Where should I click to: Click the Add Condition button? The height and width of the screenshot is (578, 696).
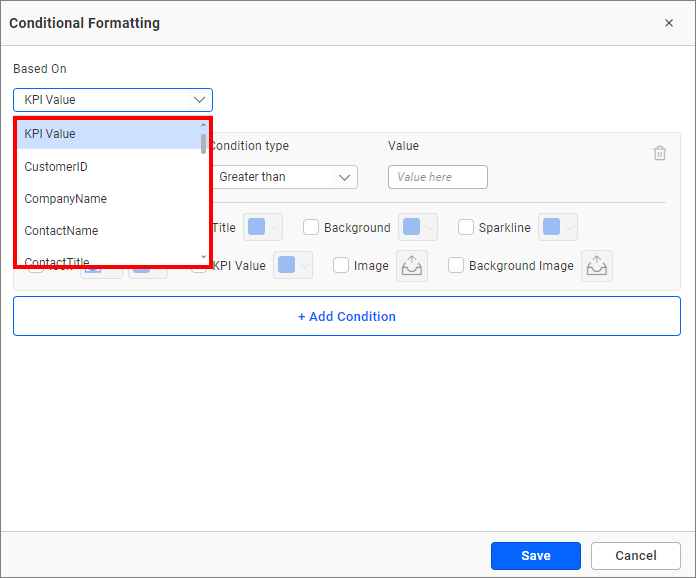[x=347, y=316]
